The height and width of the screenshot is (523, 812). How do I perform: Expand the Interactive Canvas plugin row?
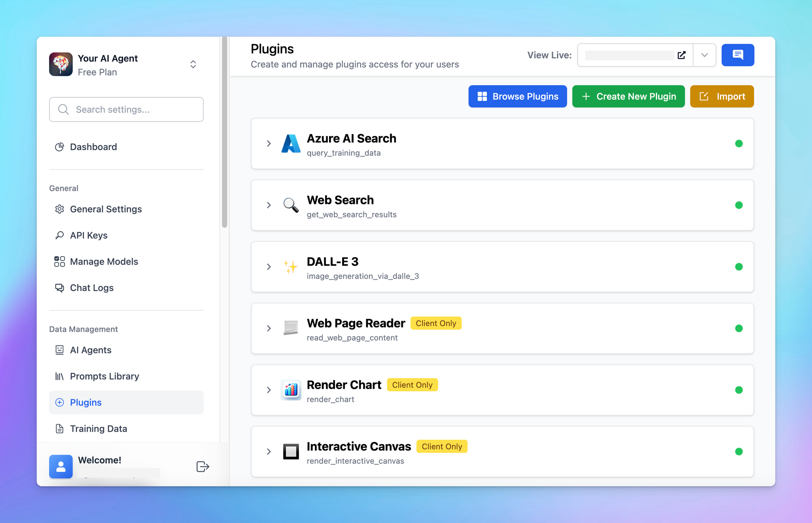(269, 451)
